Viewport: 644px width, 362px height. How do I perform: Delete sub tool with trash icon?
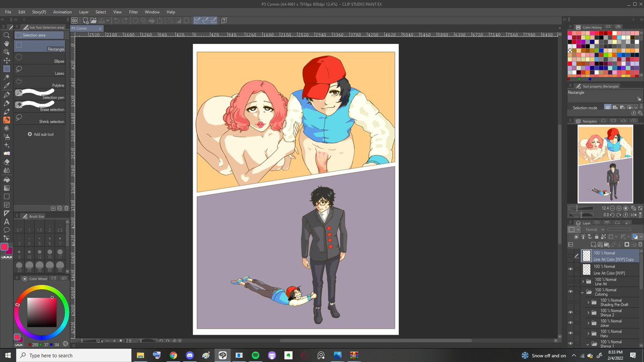tap(65, 208)
